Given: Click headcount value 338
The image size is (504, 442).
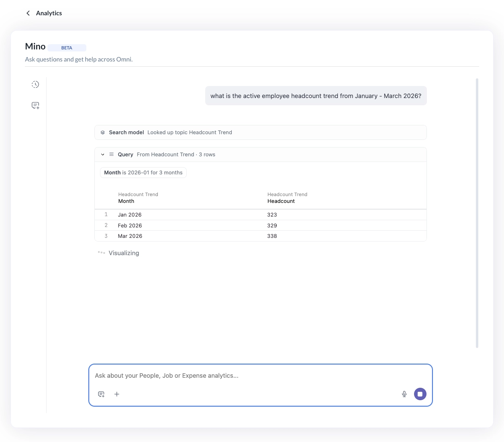Looking at the screenshot, I should coord(272,236).
